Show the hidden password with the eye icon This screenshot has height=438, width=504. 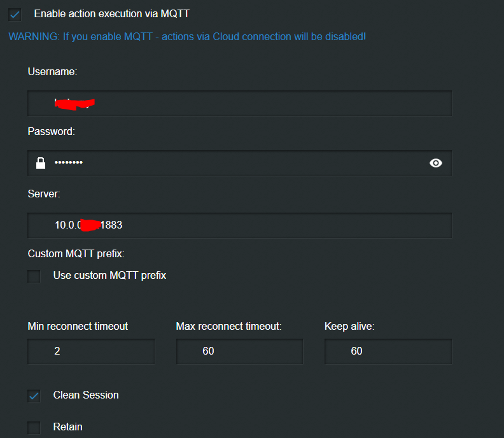pos(436,163)
